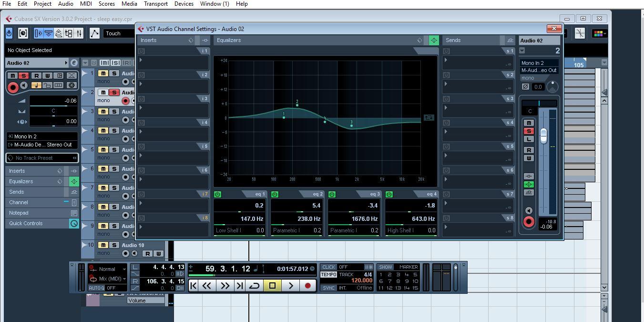The width and height of the screenshot is (644, 322).
Task: Toggle EQ band 1 power button
Action: tap(217, 194)
